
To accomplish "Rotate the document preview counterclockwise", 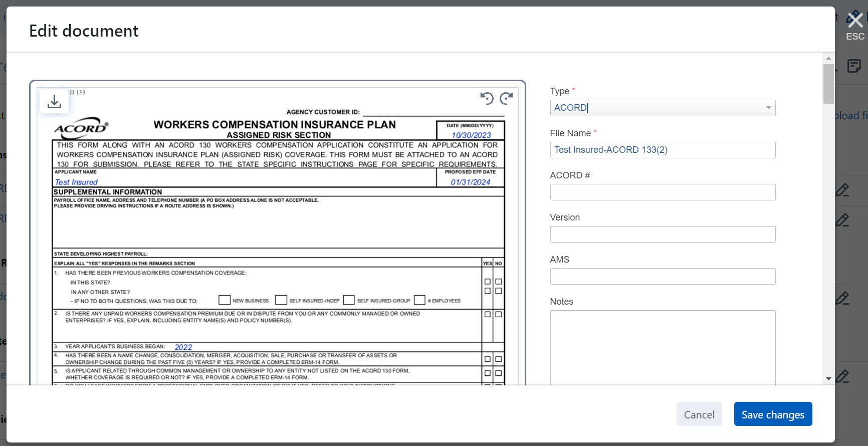I will point(487,98).
